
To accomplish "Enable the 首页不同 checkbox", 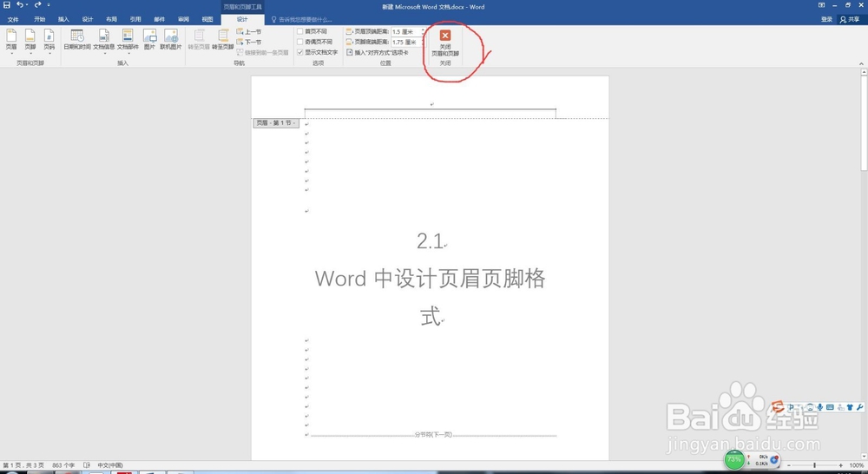I will pyautogui.click(x=300, y=31).
